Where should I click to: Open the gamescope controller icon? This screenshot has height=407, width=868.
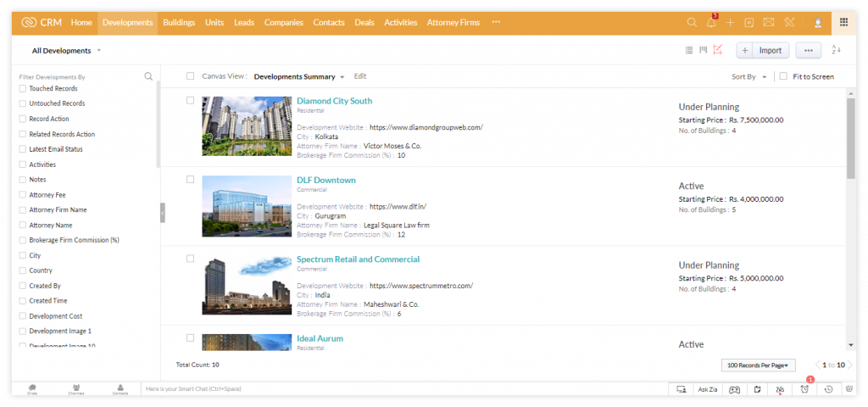point(735,389)
